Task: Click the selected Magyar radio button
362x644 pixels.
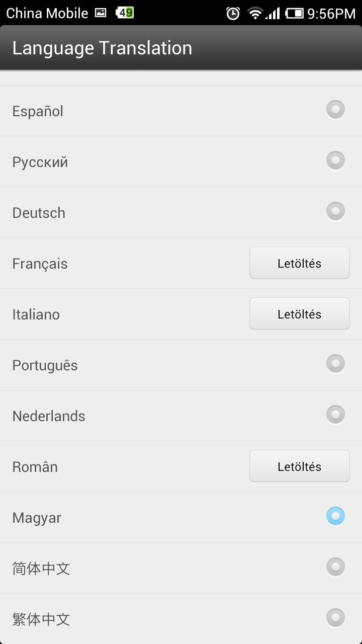Action: (335, 516)
